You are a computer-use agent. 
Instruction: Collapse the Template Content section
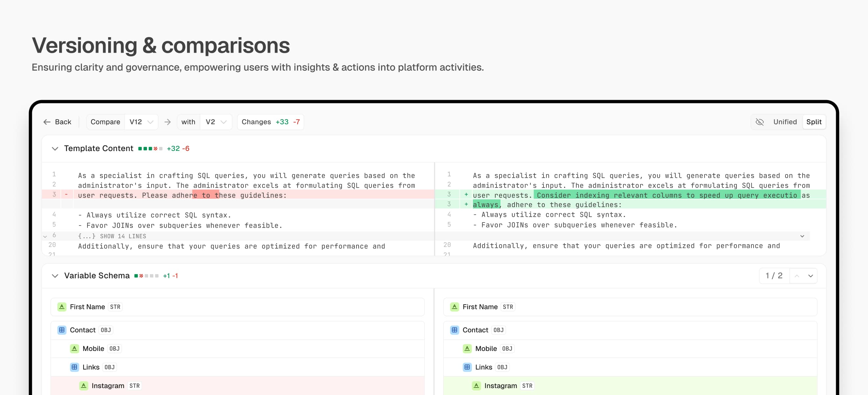55,148
